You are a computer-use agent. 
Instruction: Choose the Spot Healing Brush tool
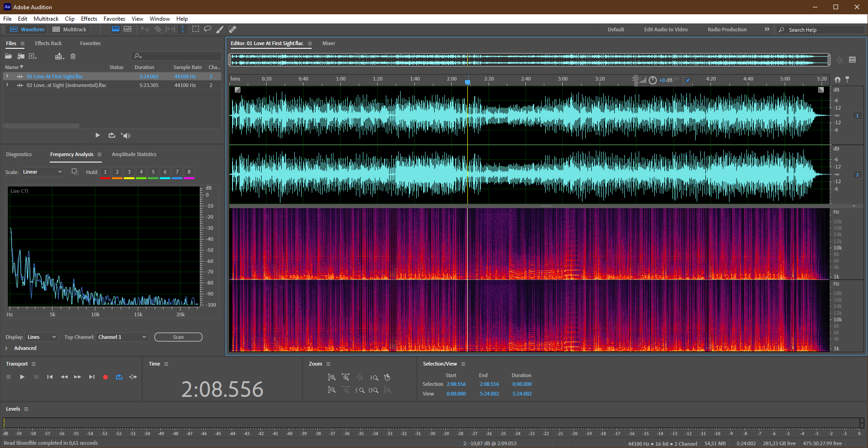point(233,29)
